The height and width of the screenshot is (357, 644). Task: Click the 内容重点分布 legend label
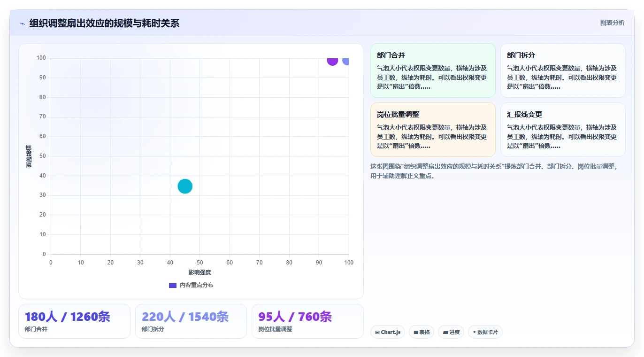pos(196,285)
